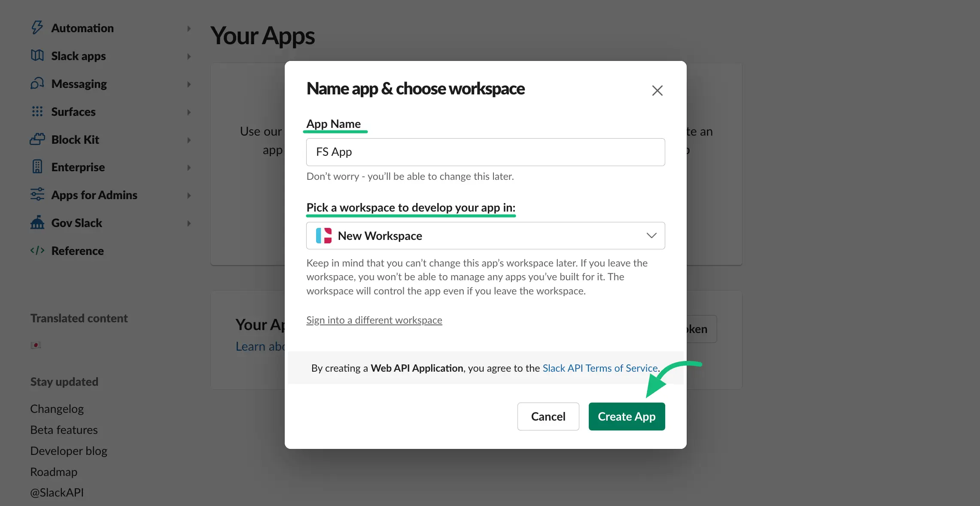This screenshot has width=980, height=506.
Task: Click Sign into a different workspace
Action: (x=374, y=319)
